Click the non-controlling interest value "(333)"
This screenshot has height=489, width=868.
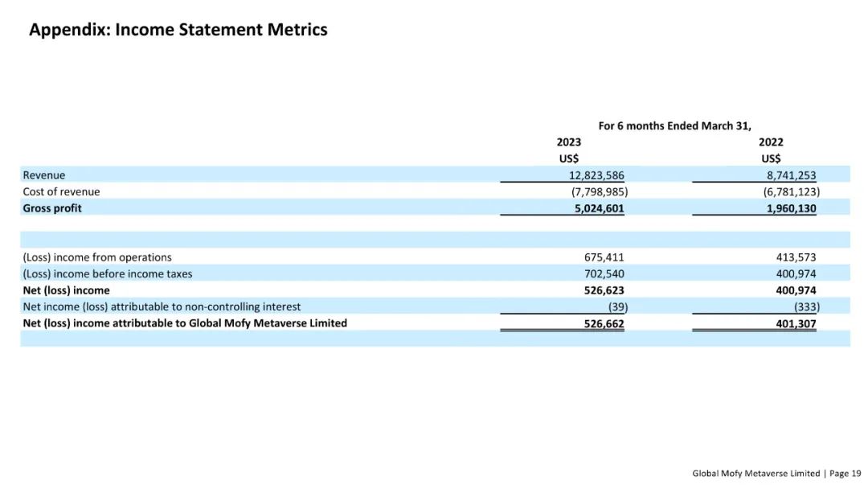[x=807, y=306]
